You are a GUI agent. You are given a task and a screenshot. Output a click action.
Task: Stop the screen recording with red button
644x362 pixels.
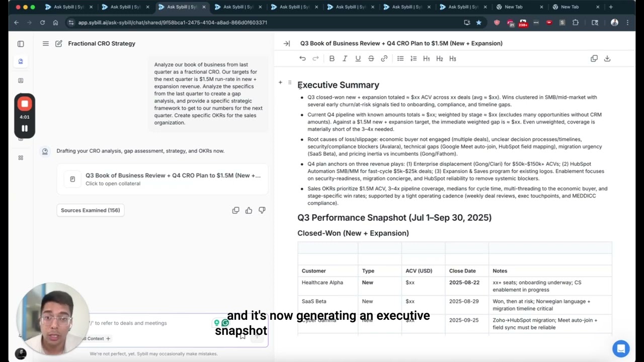(25, 104)
